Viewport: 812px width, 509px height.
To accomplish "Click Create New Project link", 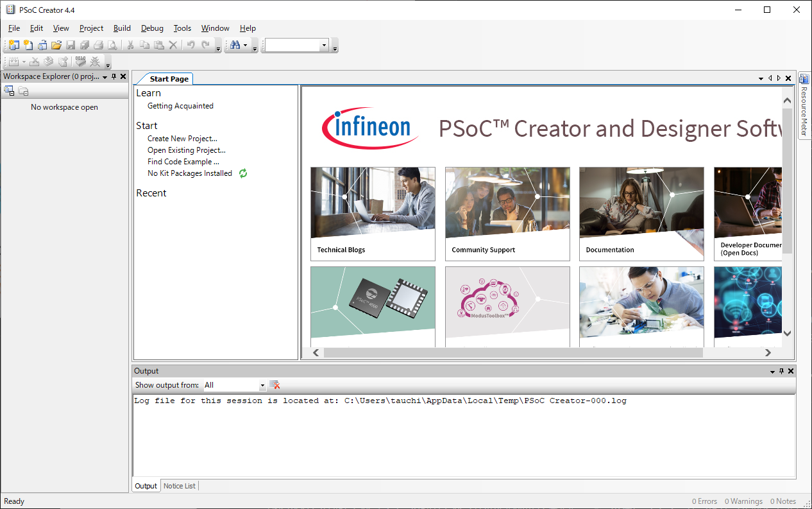I will click(182, 139).
